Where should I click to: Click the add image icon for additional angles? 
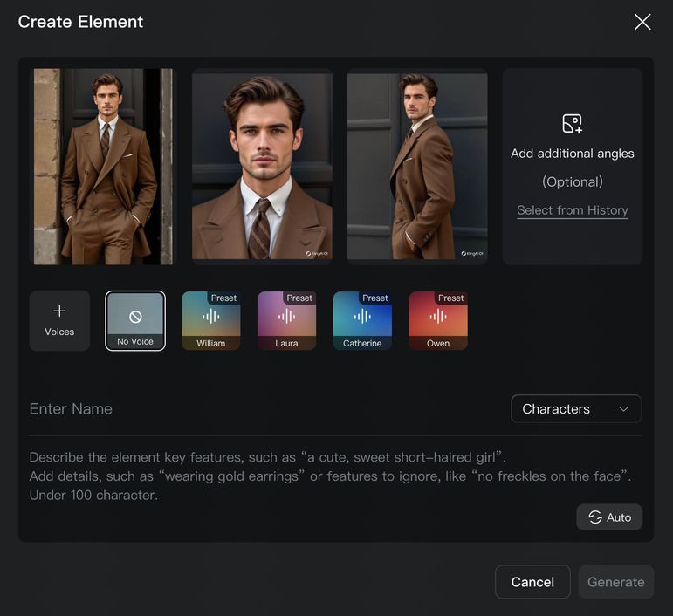pos(572,123)
